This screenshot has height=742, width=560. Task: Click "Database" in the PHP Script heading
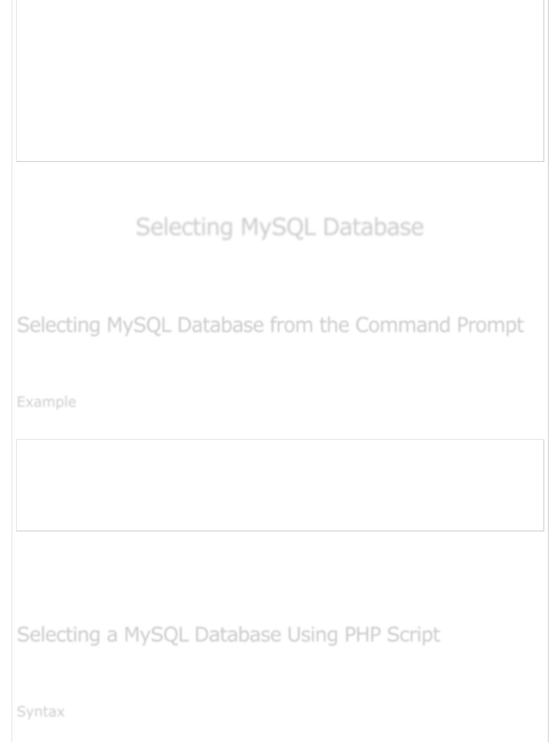click(x=237, y=634)
